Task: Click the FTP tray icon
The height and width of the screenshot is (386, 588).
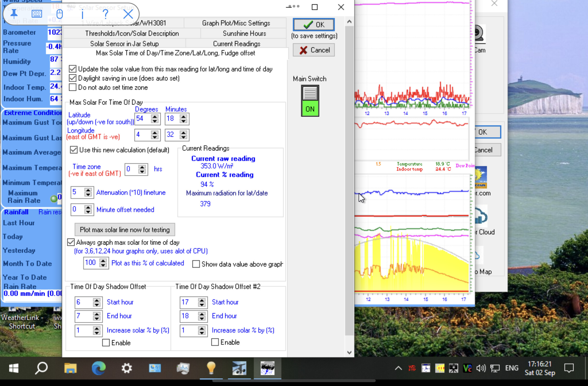Action: (412, 368)
